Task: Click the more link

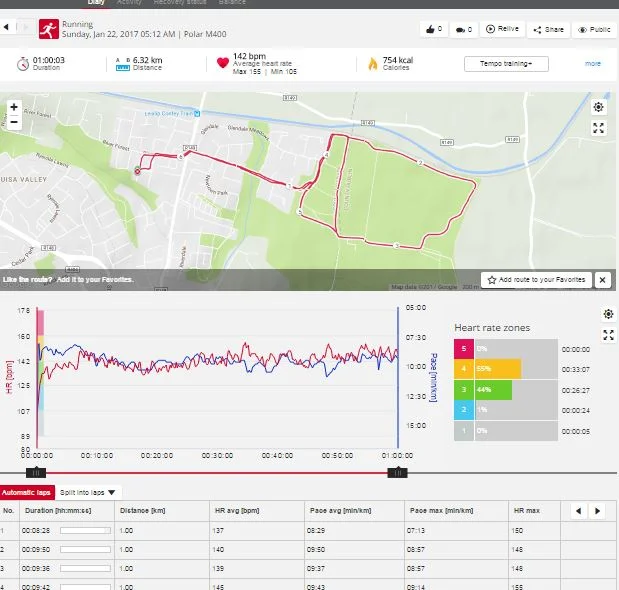Action: [593, 64]
